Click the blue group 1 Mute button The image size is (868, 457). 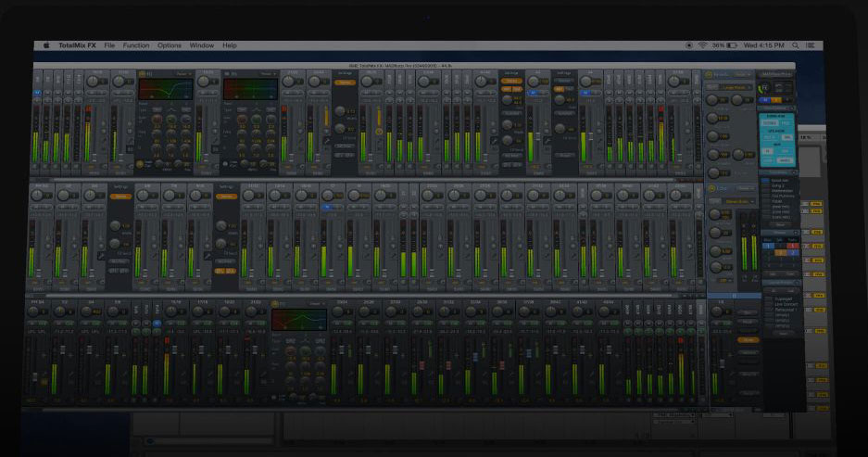coord(767,246)
